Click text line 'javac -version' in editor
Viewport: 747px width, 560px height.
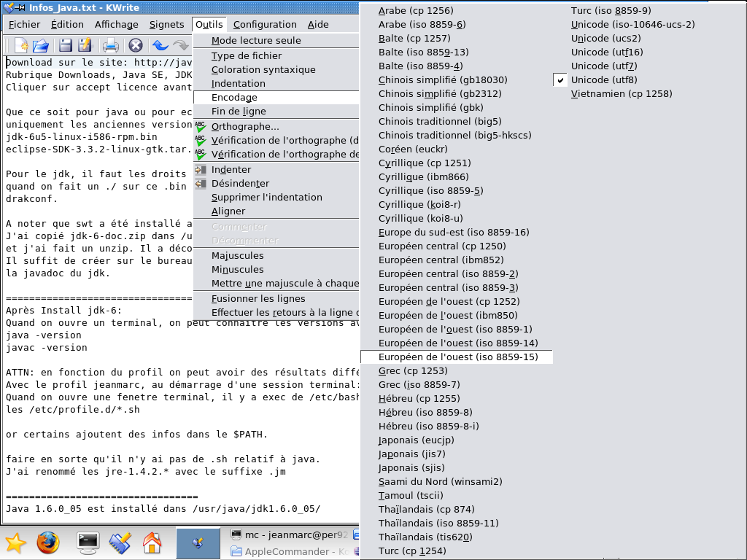tap(46, 348)
